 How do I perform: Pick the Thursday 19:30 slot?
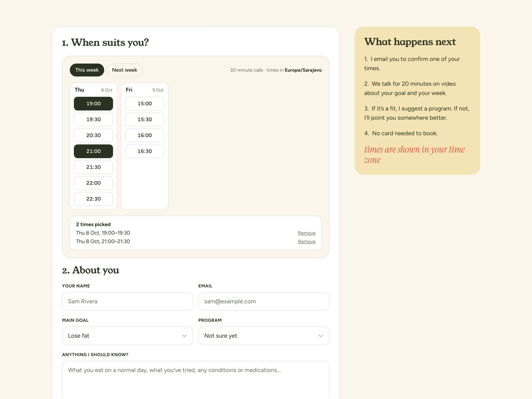[x=93, y=119]
